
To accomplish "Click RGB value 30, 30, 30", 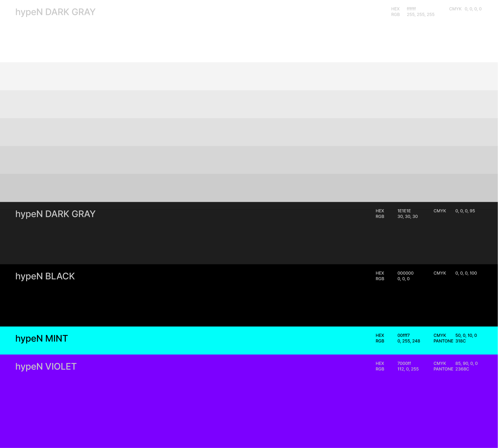I will [407, 217].
